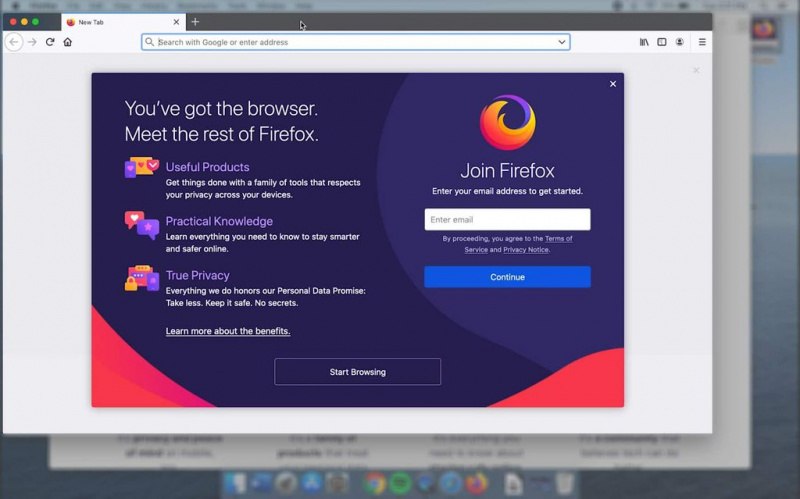Click the Useful Products illustration icon

tap(141, 167)
